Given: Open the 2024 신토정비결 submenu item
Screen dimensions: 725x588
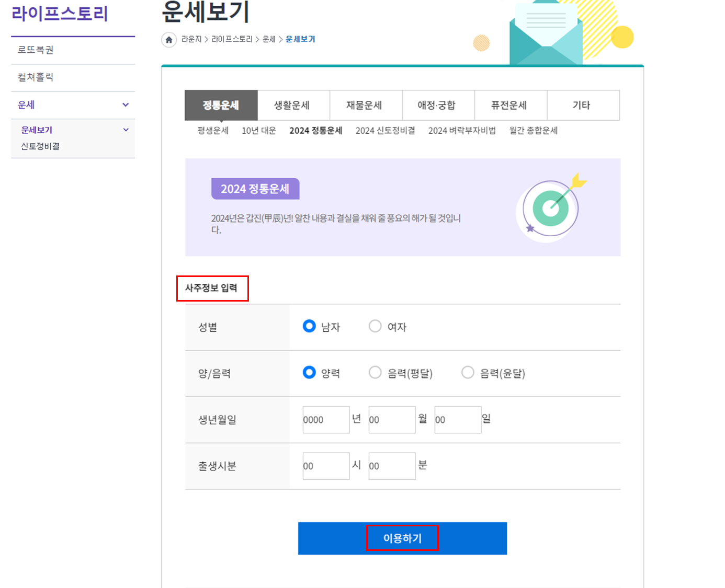Looking at the screenshot, I should point(385,131).
